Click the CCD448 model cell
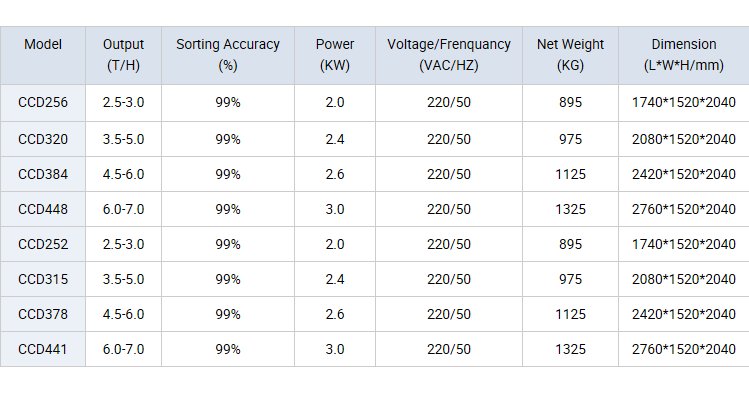The image size is (749, 400). pyautogui.click(x=43, y=209)
